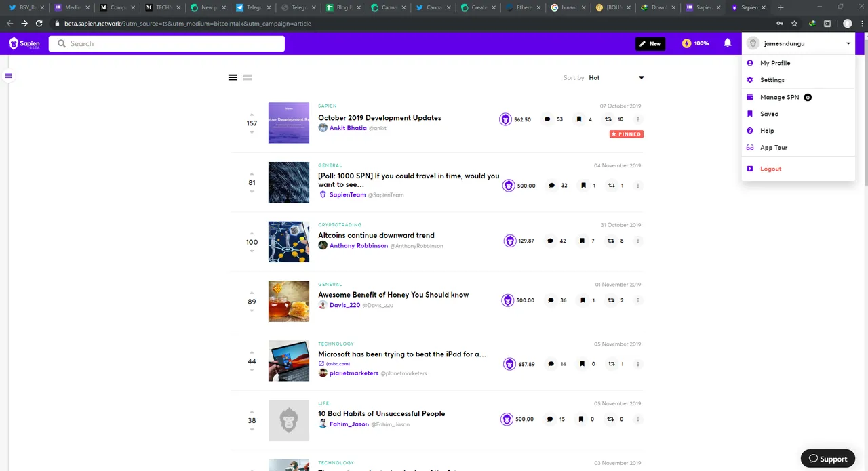868x471 pixels.
Task: Open Ankit Bhatia author profile link
Action: tap(348, 128)
